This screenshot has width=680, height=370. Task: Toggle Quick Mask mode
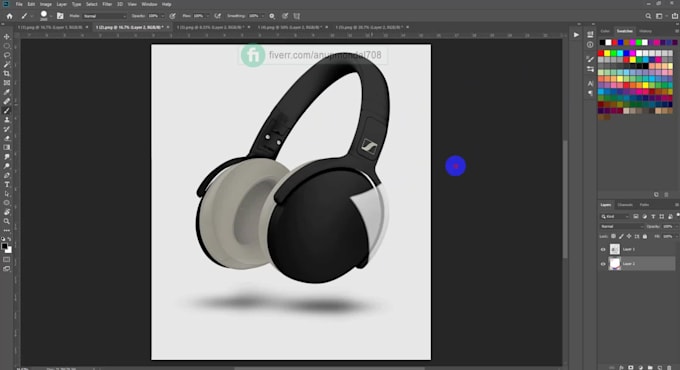pyautogui.click(x=7, y=259)
